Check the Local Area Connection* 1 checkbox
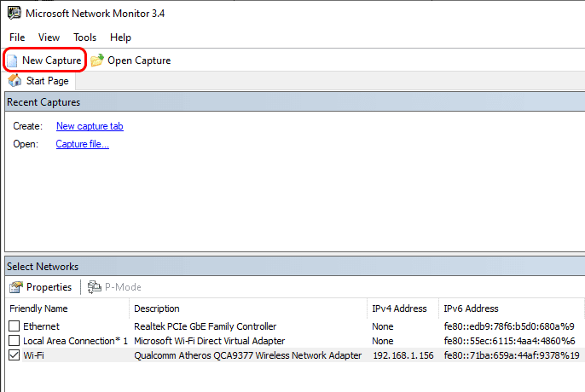Image resolution: width=585 pixels, height=392 pixels. (14, 341)
